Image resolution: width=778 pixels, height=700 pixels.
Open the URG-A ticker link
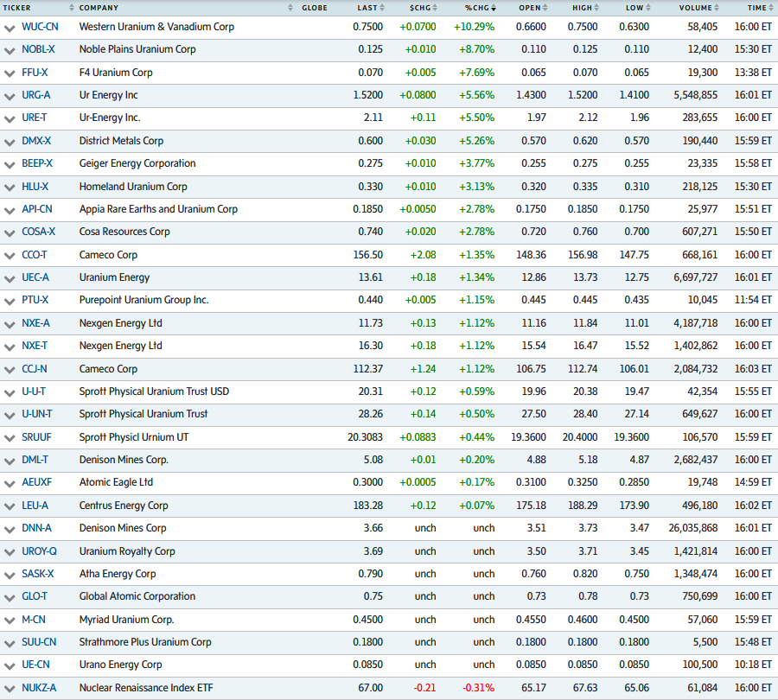click(35, 95)
